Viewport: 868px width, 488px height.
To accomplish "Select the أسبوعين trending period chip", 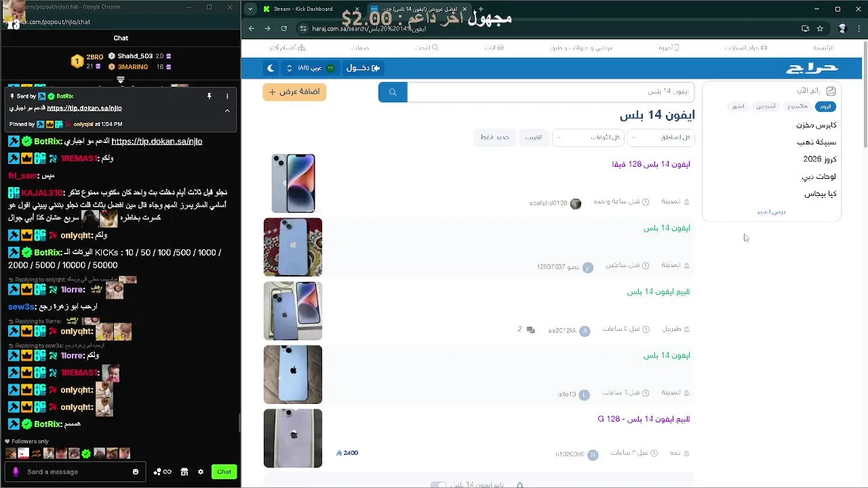I will pyautogui.click(x=766, y=106).
